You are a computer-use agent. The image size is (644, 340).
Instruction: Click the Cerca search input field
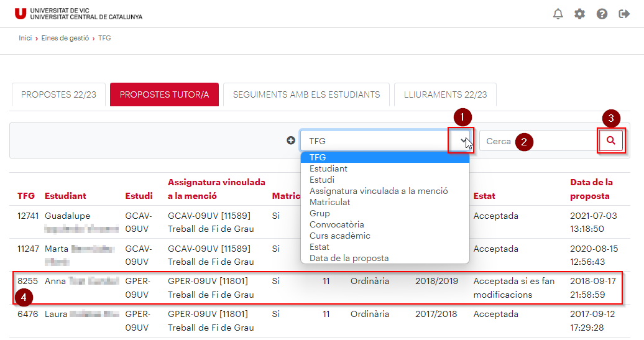(538, 141)
